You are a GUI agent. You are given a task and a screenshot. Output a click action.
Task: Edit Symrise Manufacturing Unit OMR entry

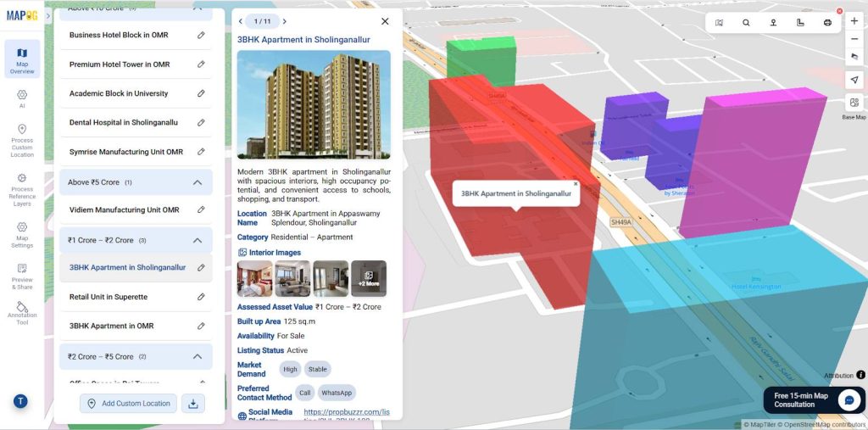[201, 151]
